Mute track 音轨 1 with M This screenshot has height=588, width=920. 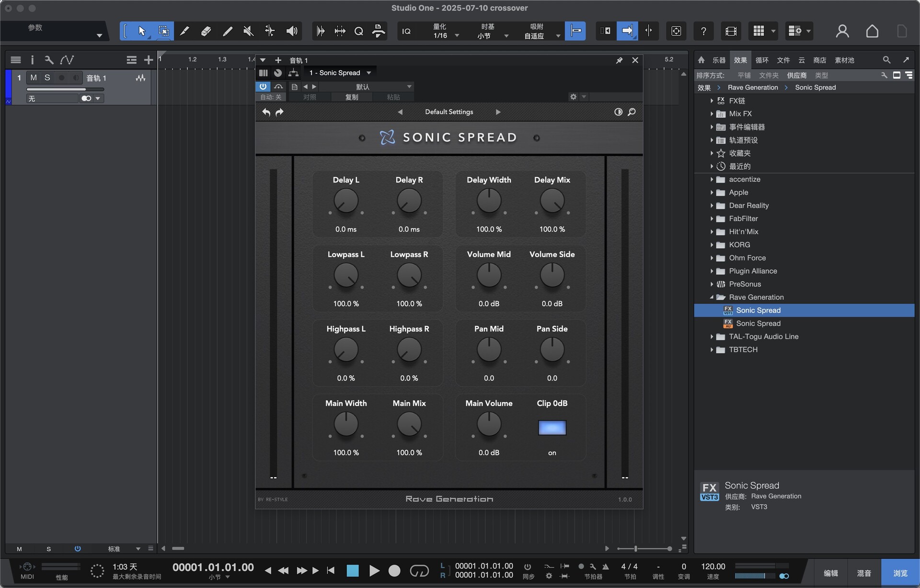click(x=33, y=78)
